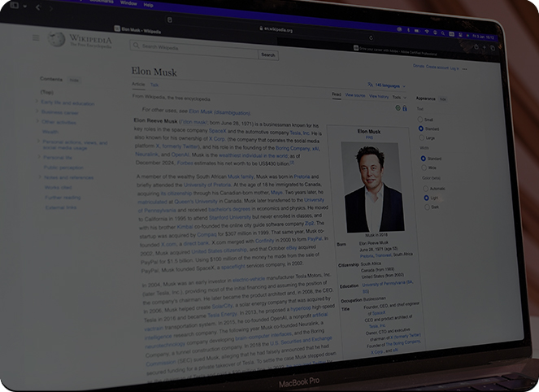Switch to the Read tab
This screenshot has height=392, width=539.
point(337,94)
